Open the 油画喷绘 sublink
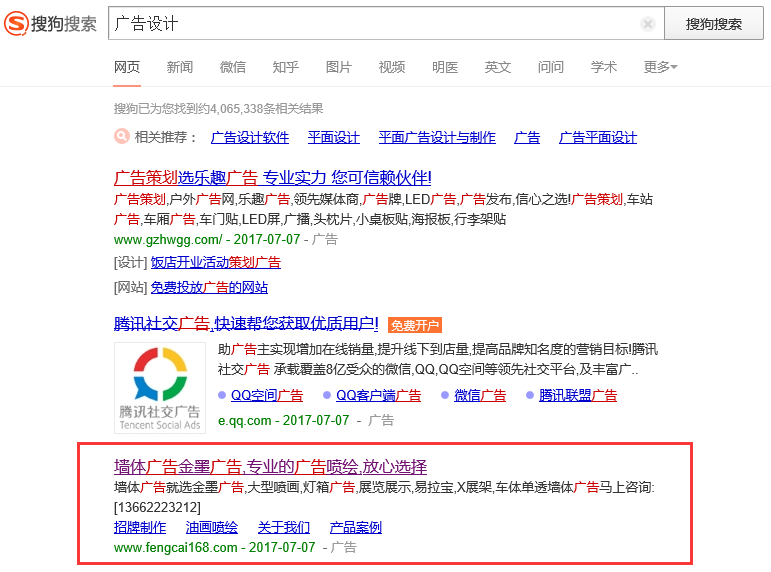The image size is (771, 572). [212, 527]
